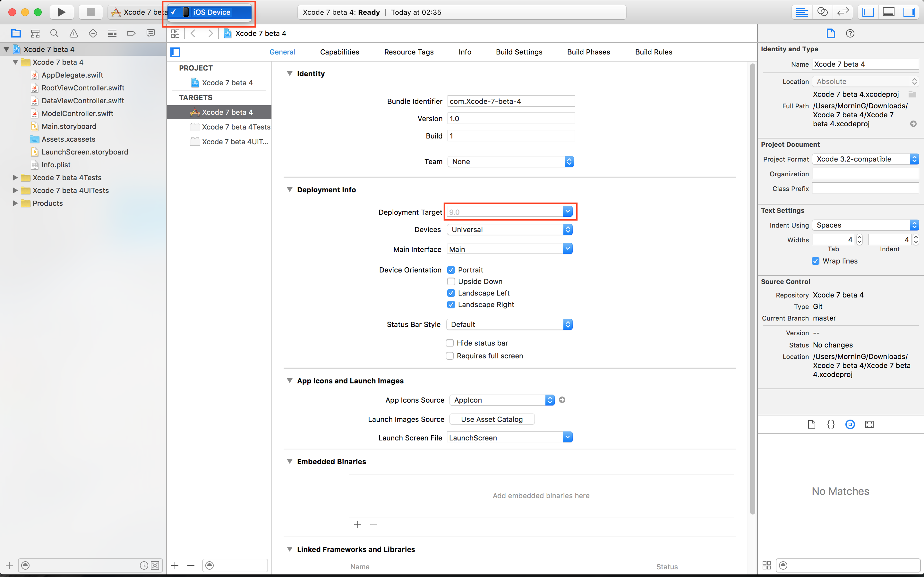Click the Run (play) button in toolbar
The height and width of the screenshot is (577, 924).
61,11
